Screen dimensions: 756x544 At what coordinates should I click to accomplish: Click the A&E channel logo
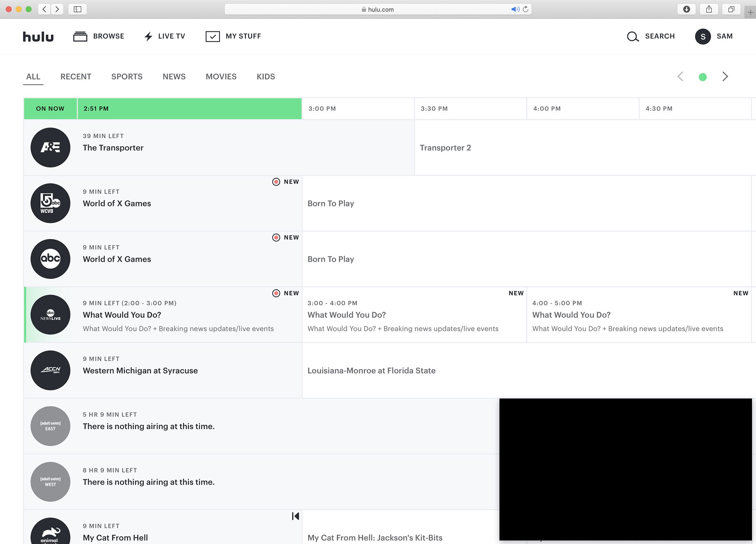(x=50, y=147)
